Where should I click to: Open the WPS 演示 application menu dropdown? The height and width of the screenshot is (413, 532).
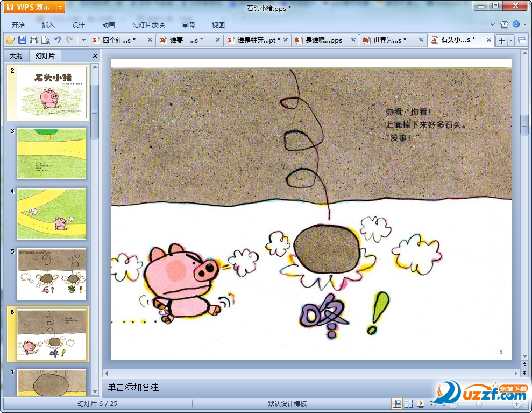[x=60, y=7]
